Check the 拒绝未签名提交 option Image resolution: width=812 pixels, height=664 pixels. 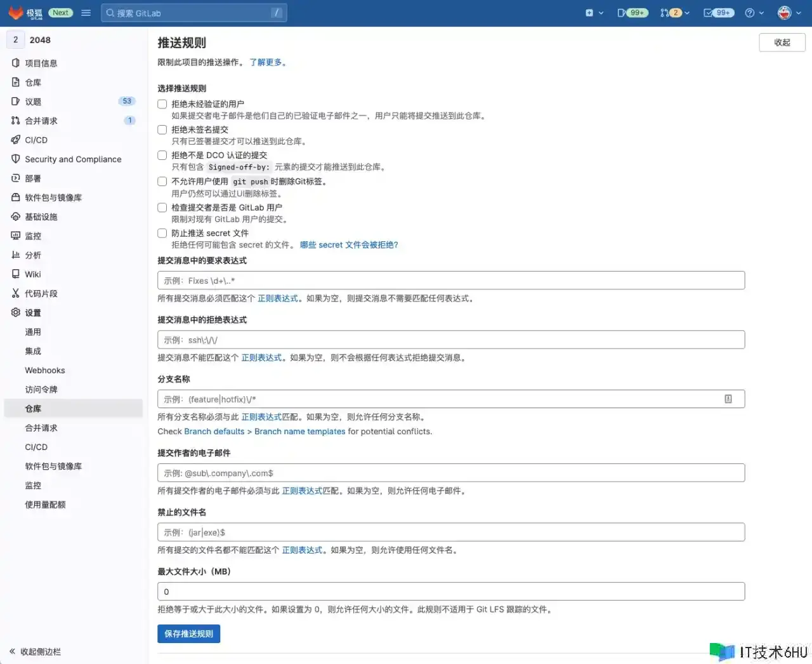(162, 129)
